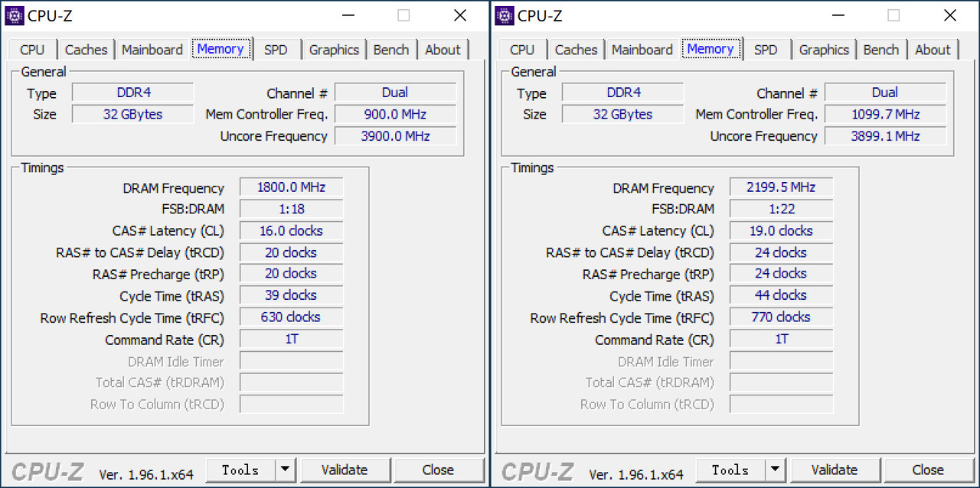The image size is (980, 488).
Task: Maximize the right CPU-Z window
Action: click(x=893, y=15)
